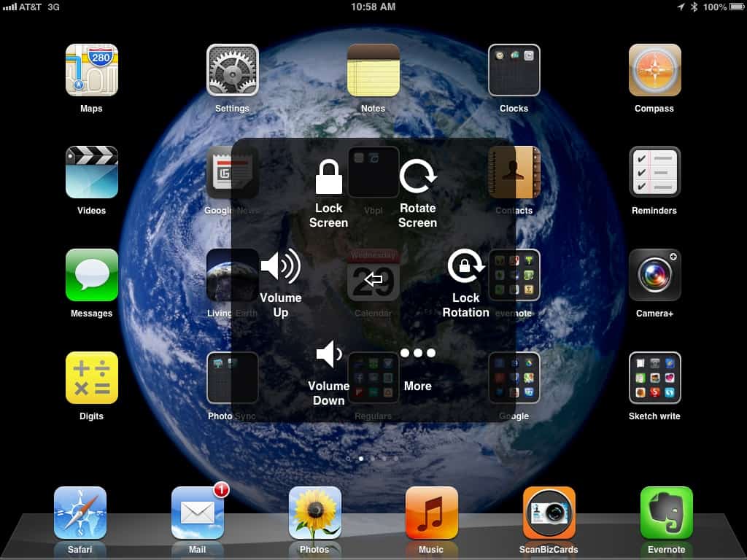Open the Google News app
Image resolution: width=747 pixels, height=560 pixels.
pos(233,172)
